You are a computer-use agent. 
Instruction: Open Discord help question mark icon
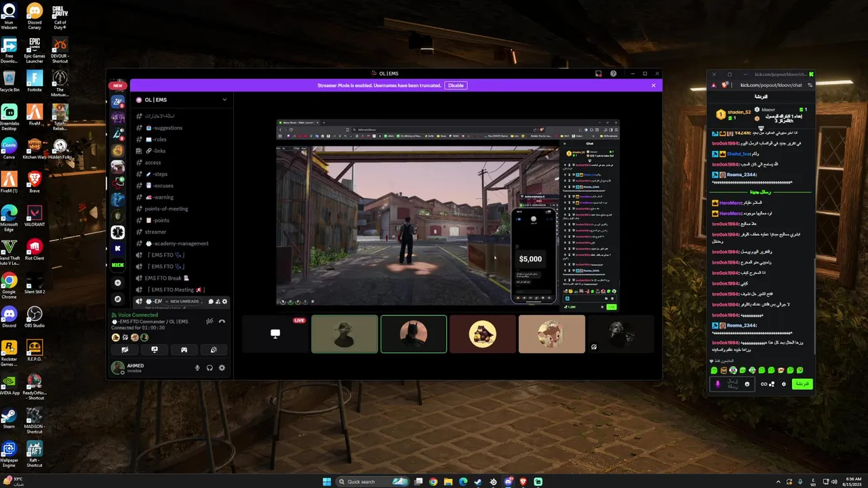pos(613,73)
